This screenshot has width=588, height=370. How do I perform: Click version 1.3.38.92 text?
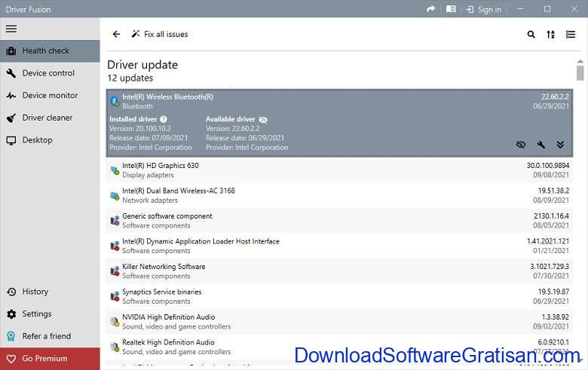point(555,316)
